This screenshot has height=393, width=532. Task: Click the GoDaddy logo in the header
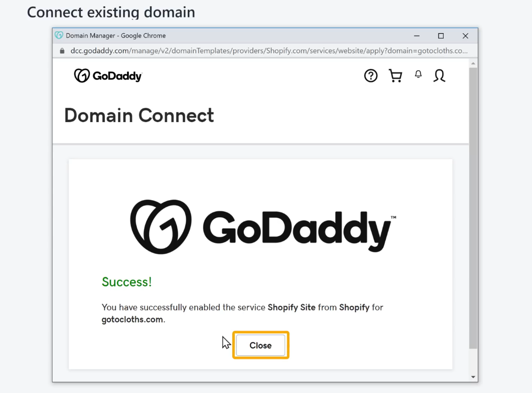tap(108, 76)
